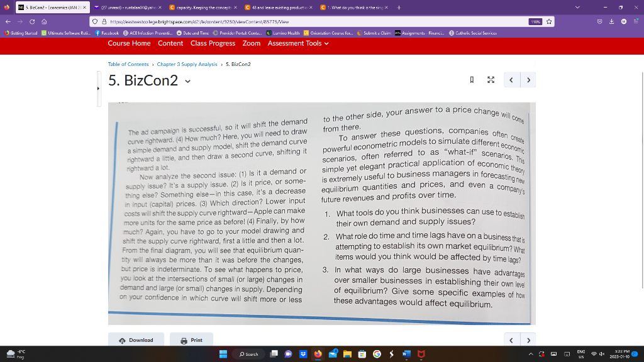Open the tracking protection shield

[95, 21]
